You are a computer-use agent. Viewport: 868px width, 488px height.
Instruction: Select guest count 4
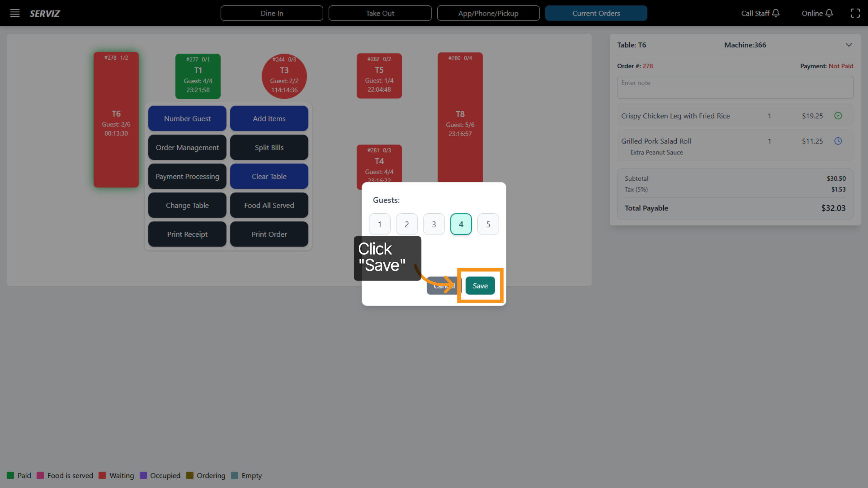click(x=461, y=224)
